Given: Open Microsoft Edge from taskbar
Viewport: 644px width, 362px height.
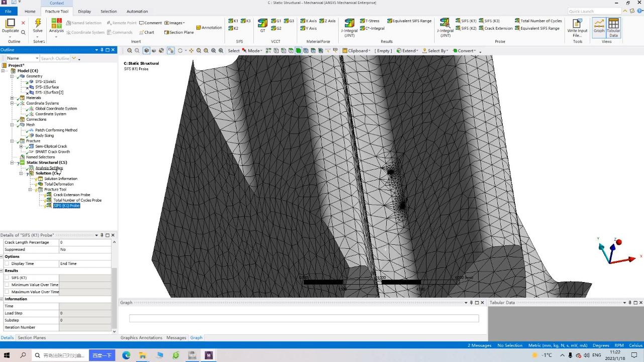Looking at the screenshot, I should [126, 355].
